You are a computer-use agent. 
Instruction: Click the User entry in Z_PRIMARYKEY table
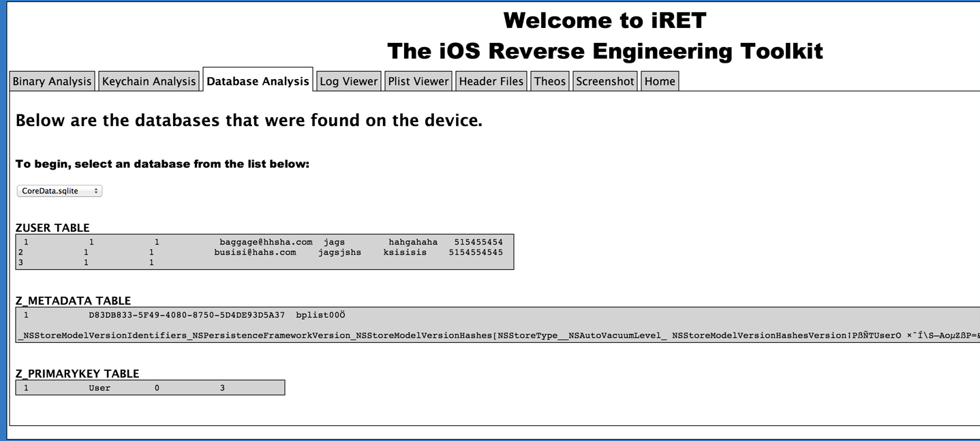click(99, 388)
